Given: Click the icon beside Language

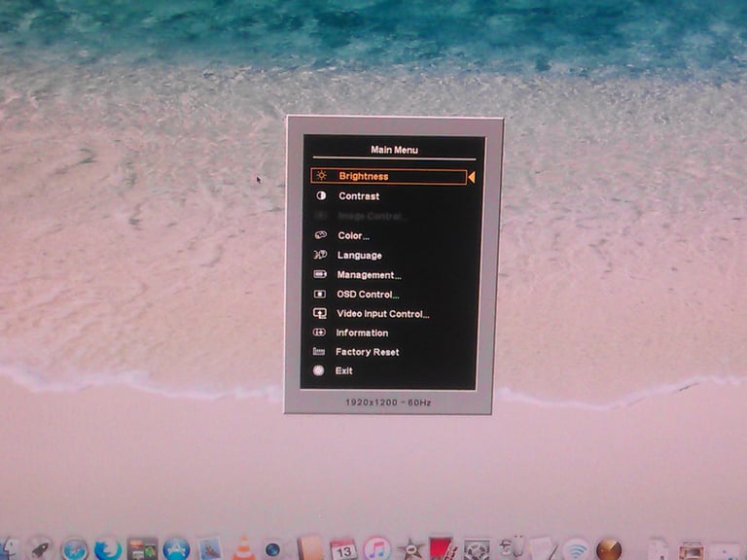Looking at the screenshot, I should (x=320, y=255).
